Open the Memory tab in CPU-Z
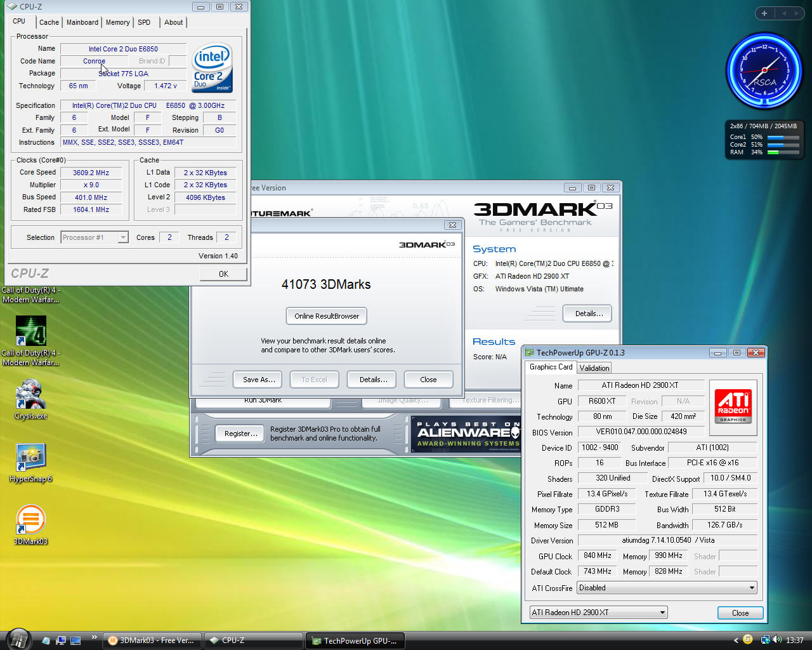This screenshot has height=650, width=812. 118,22
